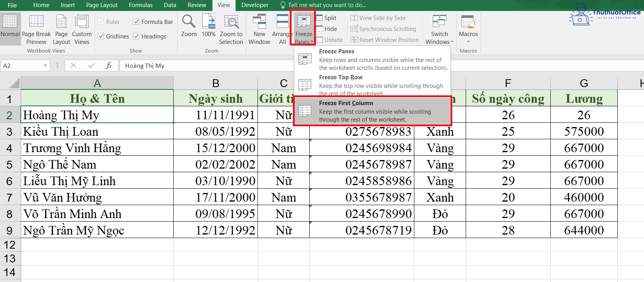Click Zoom to Selection
This screenshot has height=282, width=644.
coord(231,30)
